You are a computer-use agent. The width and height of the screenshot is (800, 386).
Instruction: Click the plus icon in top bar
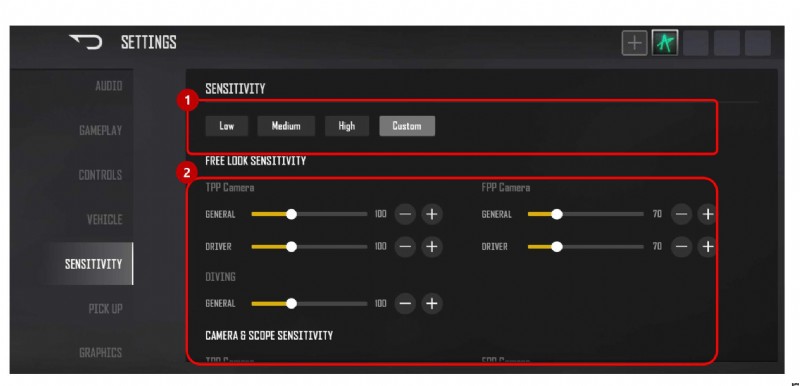(x=634, y=43)
